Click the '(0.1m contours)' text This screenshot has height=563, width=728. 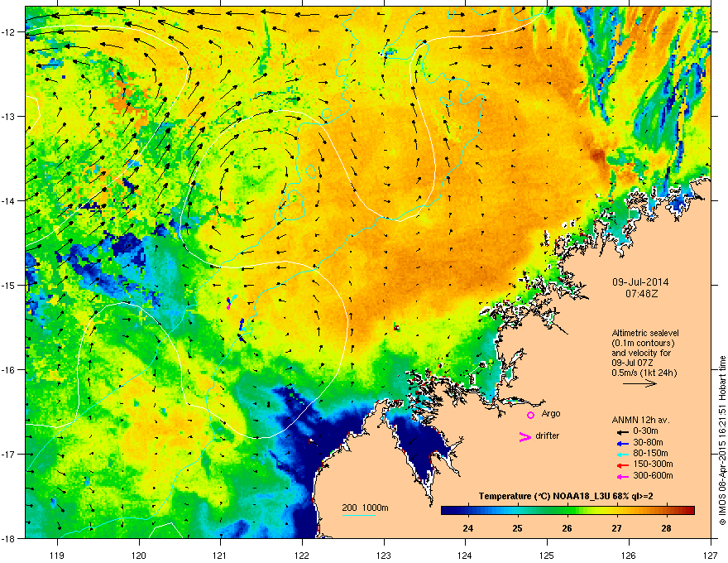(643, 343)
